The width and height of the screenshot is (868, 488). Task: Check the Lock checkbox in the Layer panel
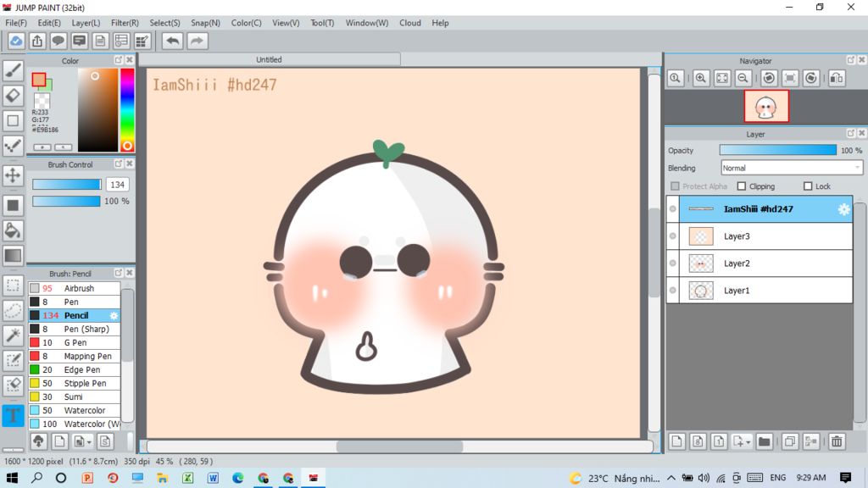click(x=808, y=186)
